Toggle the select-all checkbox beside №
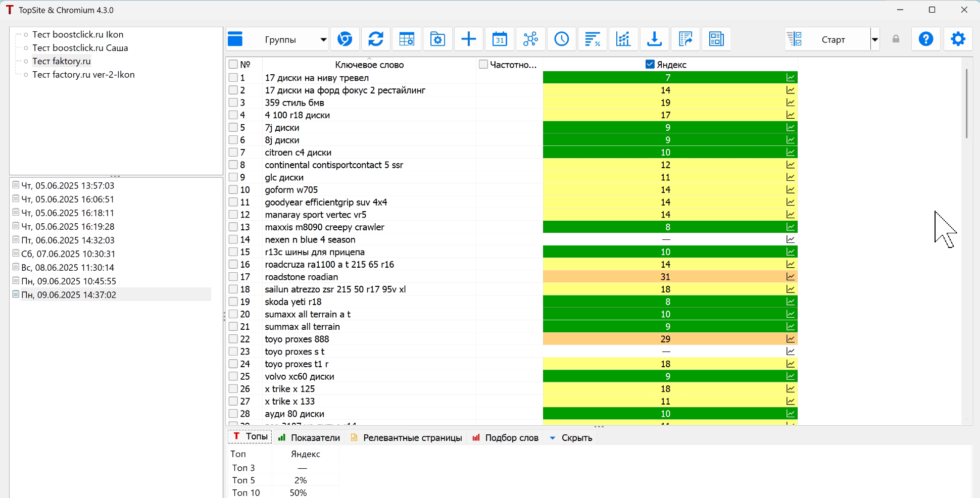Viewport: 980px width, 498px height. click(233, 64)
